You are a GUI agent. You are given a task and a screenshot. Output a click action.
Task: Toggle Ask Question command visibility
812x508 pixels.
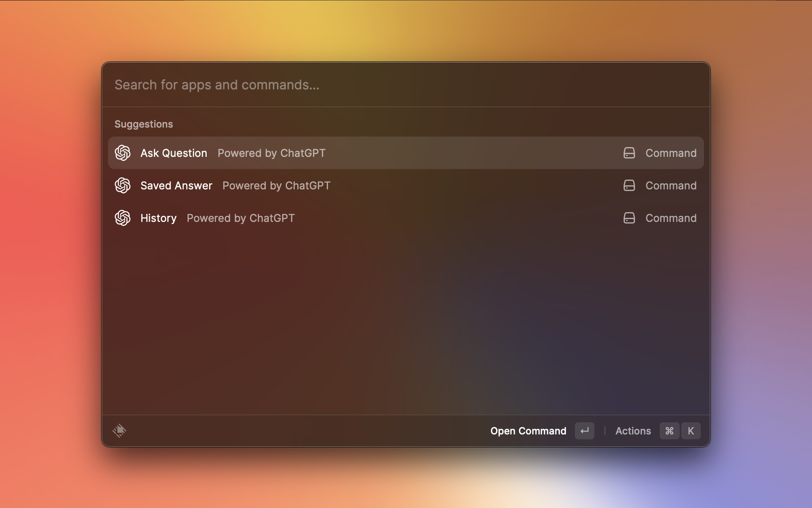point(629,153)
